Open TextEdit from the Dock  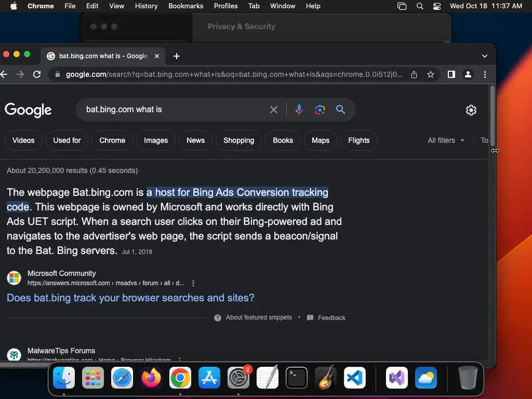(268, 378)
